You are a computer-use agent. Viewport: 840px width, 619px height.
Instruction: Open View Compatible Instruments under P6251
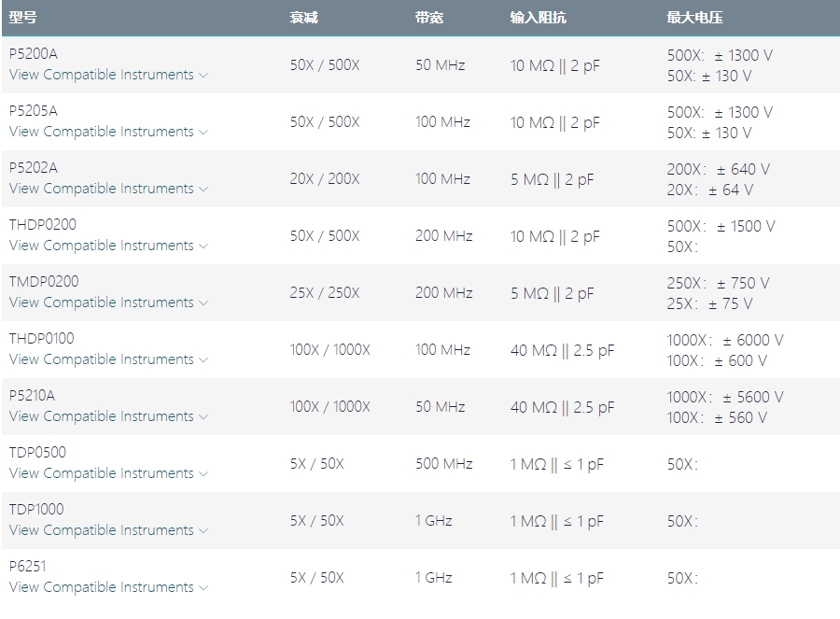coord(101,587)
